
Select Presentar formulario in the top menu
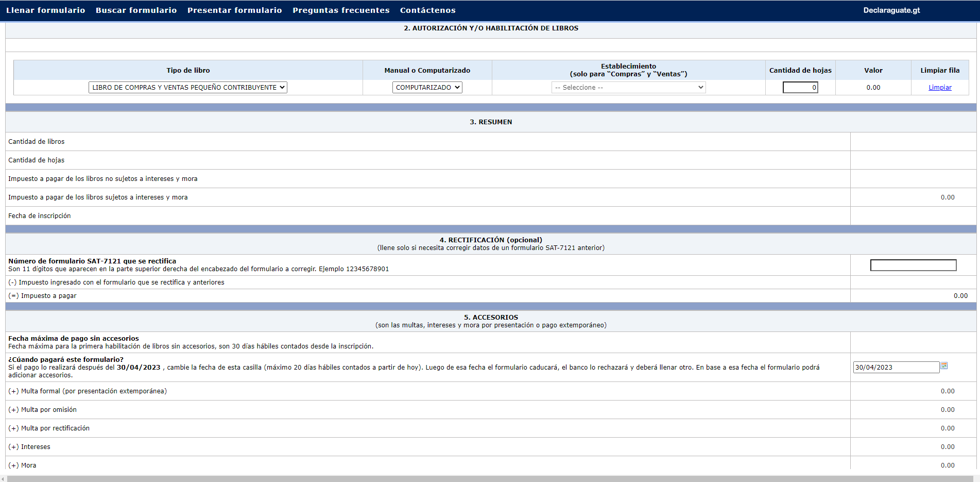[x=234, y=10]
